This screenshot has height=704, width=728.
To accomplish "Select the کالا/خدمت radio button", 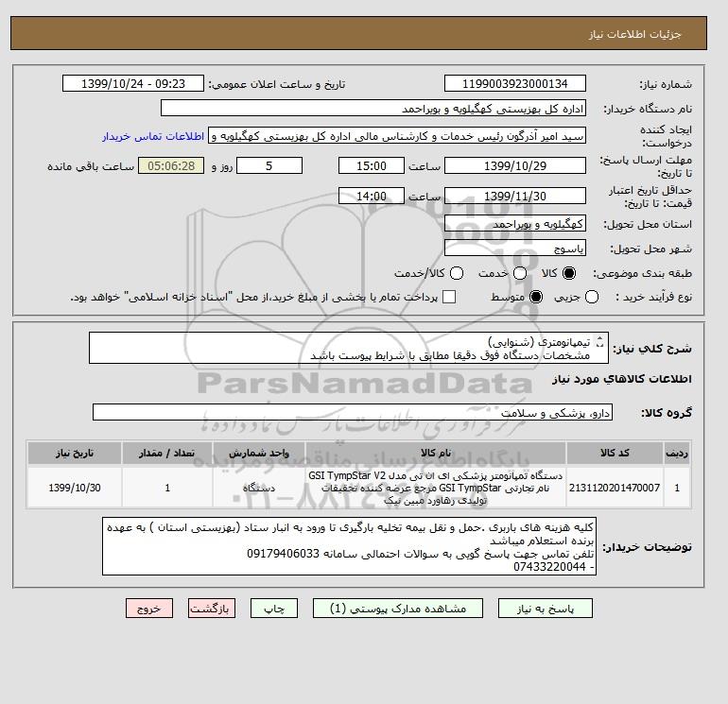I will pyautogui.click(x=457, y=273).
